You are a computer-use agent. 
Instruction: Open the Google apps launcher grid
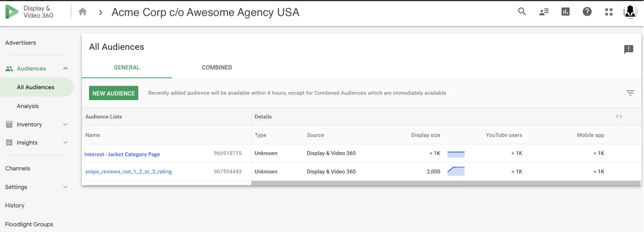point(608,12)
